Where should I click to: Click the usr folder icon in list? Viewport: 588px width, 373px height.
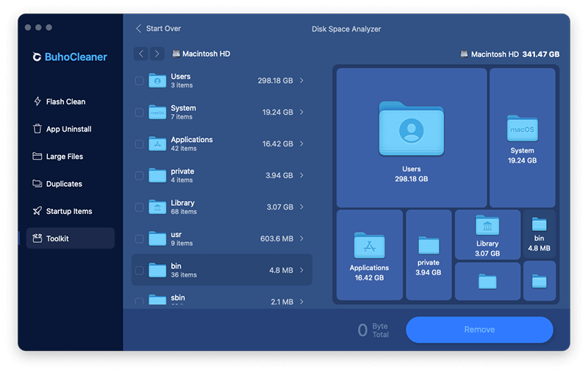click(157, 238)
